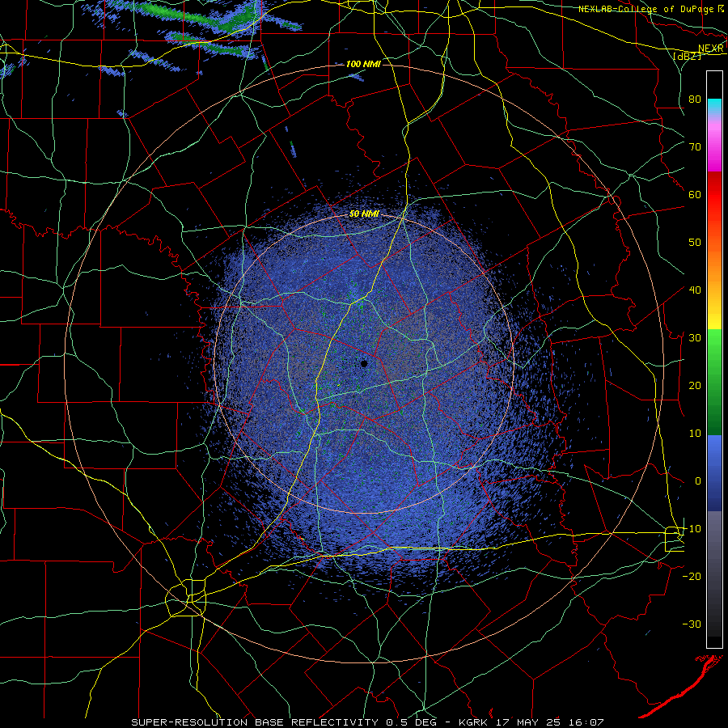Click the 70 value on dBZ scale

pos(695,146)
